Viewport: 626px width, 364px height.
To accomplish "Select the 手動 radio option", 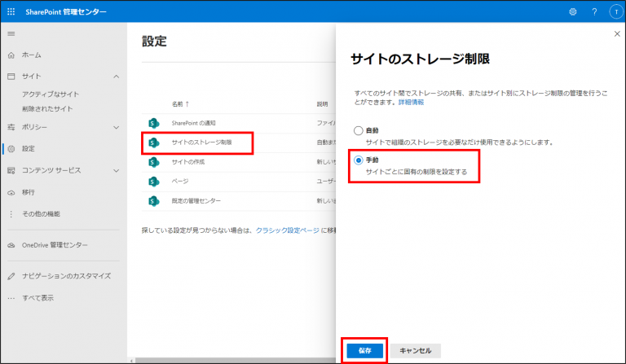I will (358, 160).
